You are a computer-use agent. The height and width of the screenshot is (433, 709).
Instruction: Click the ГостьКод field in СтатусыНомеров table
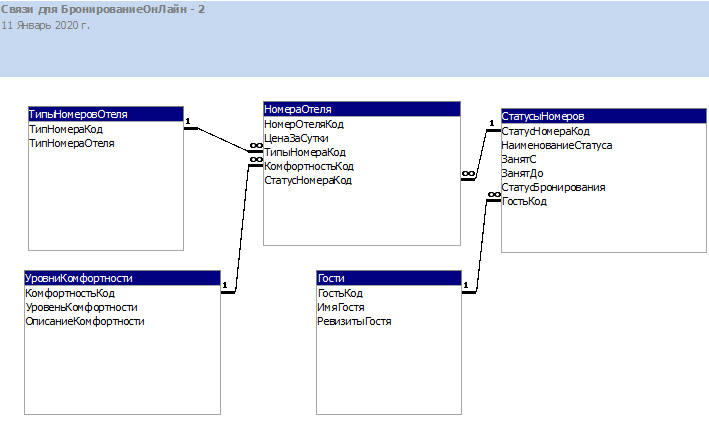pyautogui.click(x=524, y=201)
